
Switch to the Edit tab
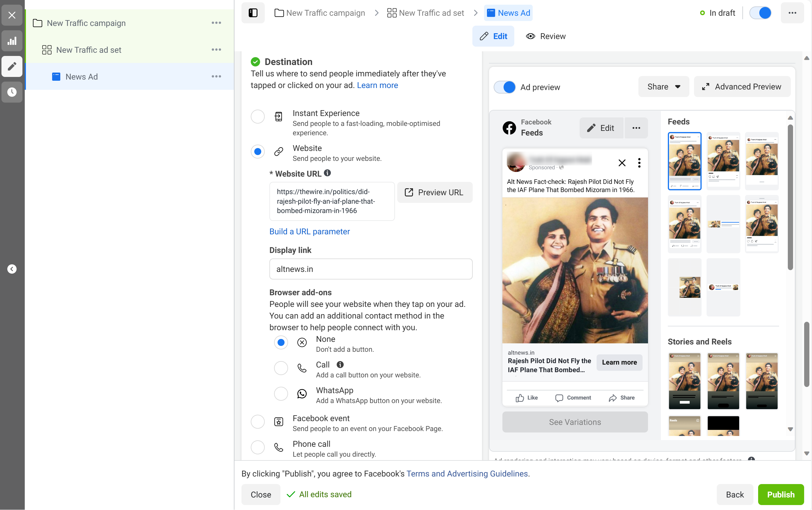pyautogui.click(x=493, y=36)
